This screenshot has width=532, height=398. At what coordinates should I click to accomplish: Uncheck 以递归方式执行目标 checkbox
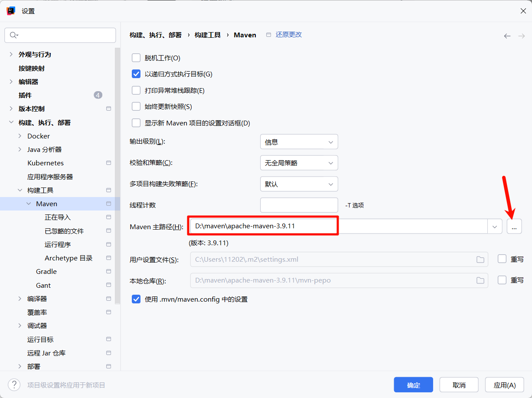point(136,74)
